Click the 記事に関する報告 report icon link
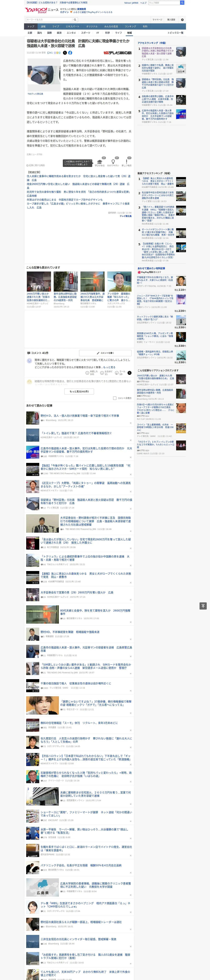This screenshot has height=980, width=210. point(35,165)
